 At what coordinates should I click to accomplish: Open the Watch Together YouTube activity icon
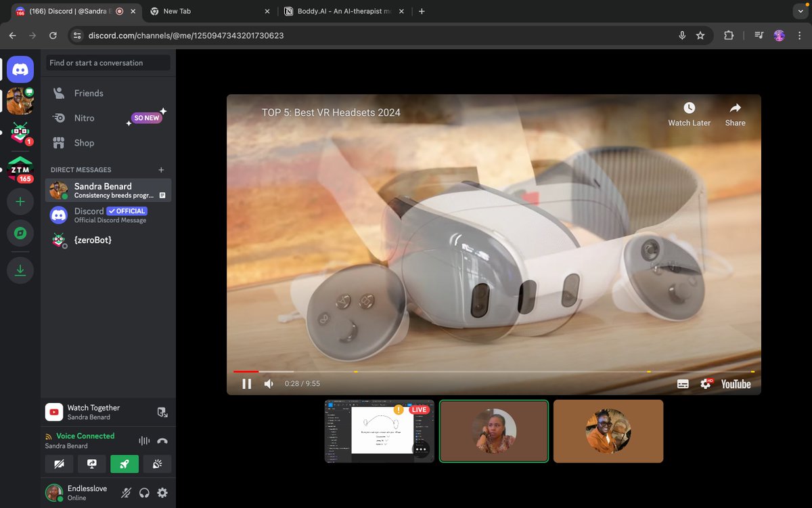tap(54, 412)
